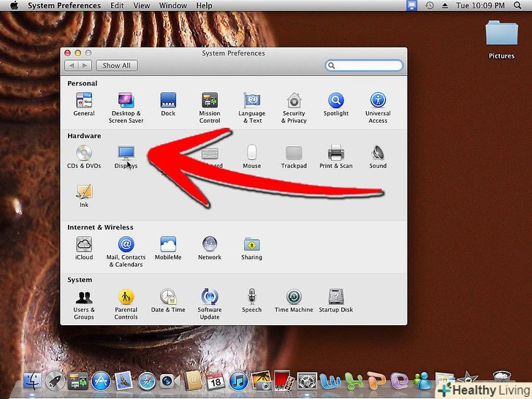Click the Show All button
This screenshot has height=399, width=532.
[x=117, y=66]
